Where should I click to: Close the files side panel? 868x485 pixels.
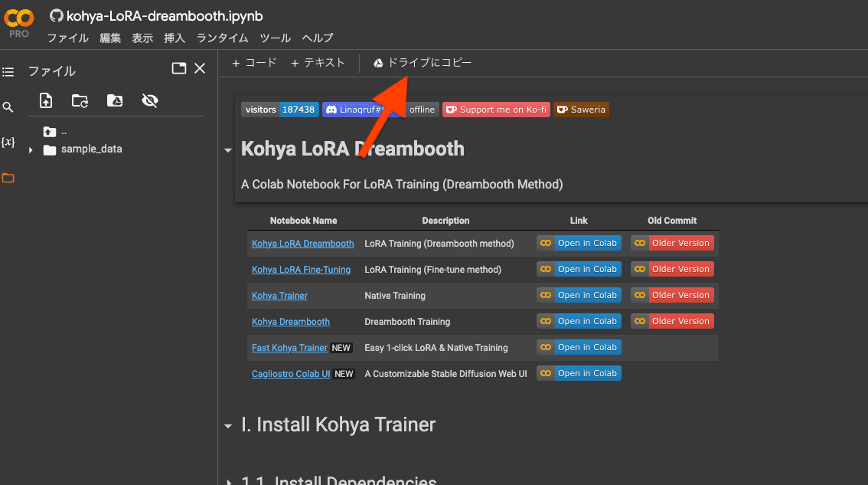coord(200,68)
